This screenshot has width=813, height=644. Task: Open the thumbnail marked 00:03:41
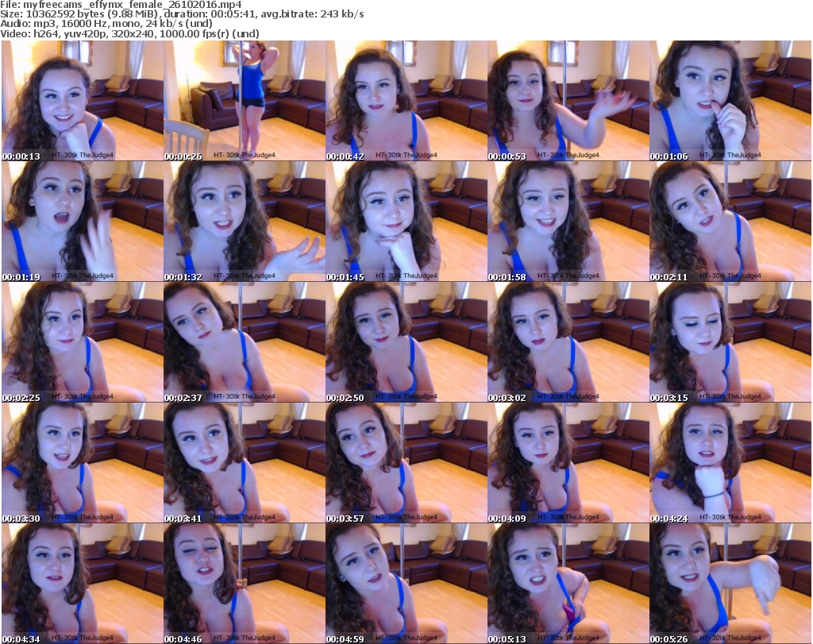point(245,462)
